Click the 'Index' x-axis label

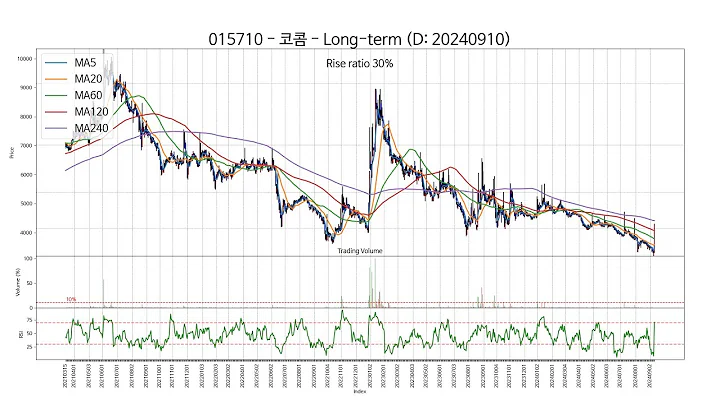tap(360, 392)
